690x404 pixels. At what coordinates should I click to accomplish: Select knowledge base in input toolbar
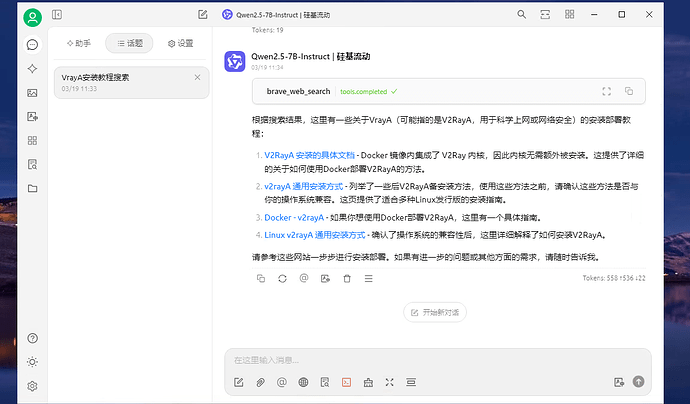(325, 382)
